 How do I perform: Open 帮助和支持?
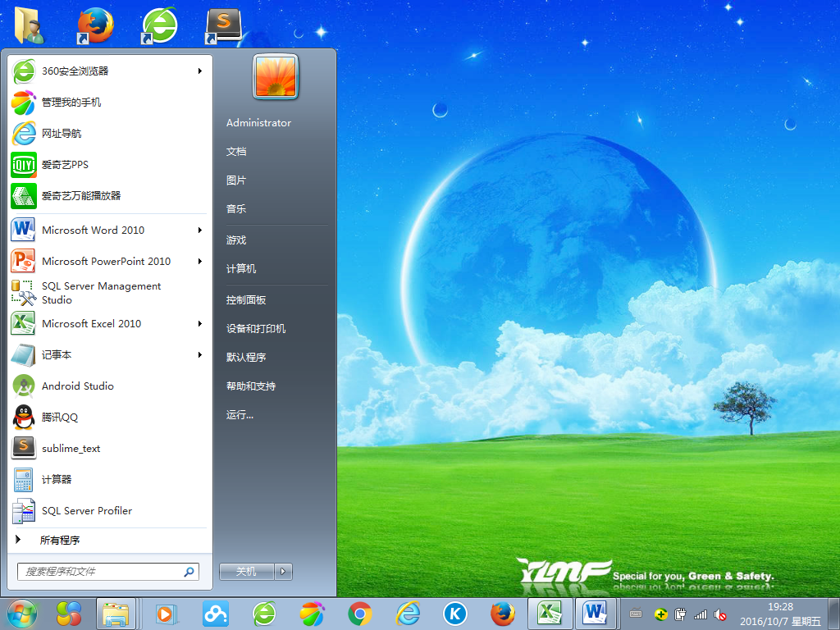point(251,386)
